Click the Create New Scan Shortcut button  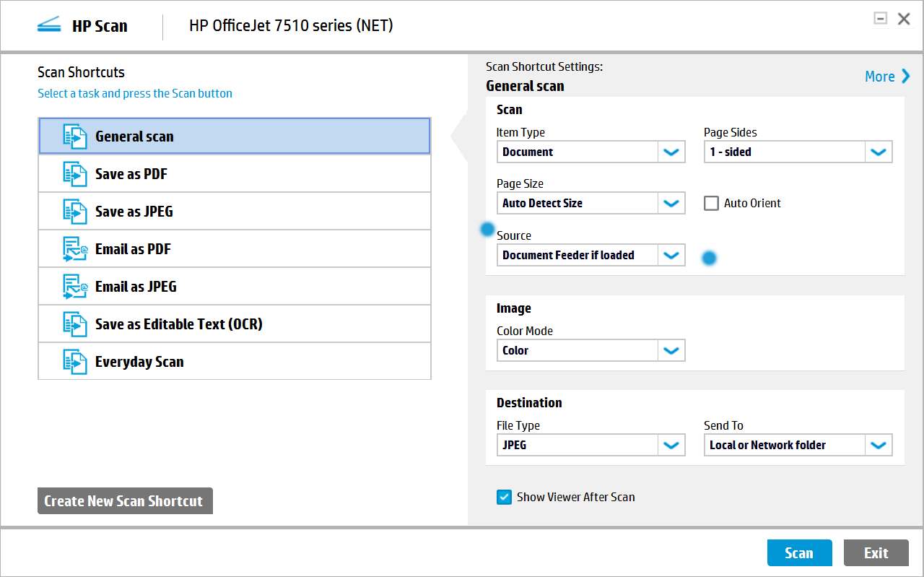pyautogui.click(x=124, y=500)
